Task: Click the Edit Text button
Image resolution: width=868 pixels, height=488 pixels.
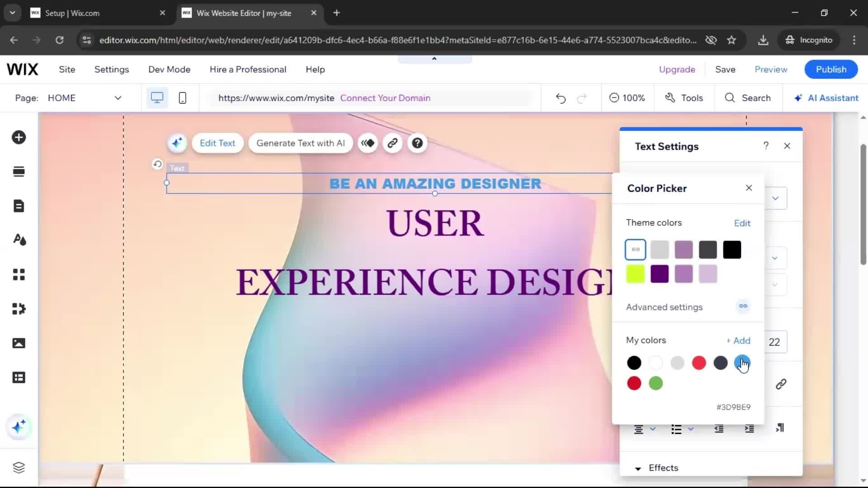Action: point(217,143)
